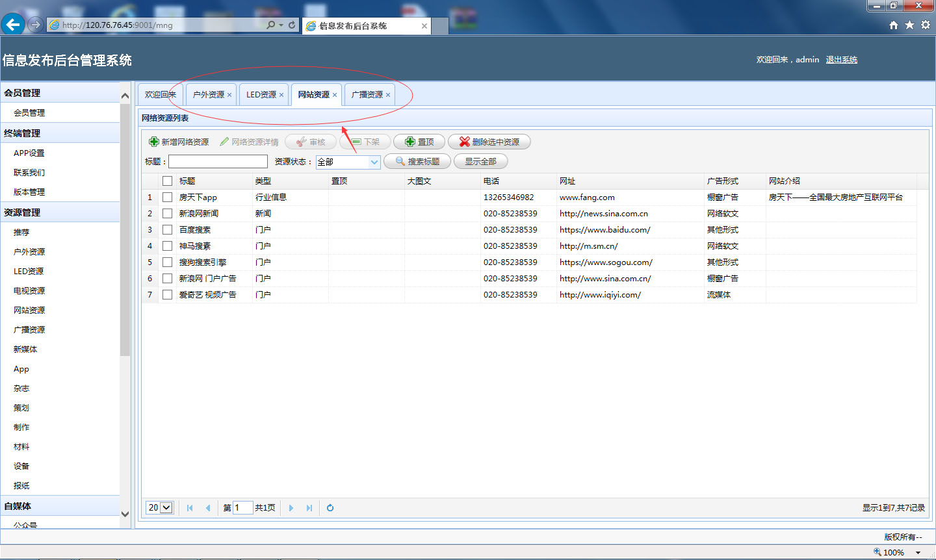The width and height of the screenshot is (936, 560).
Task: Click the address bar refresh icon
Action: pos(292,25)
